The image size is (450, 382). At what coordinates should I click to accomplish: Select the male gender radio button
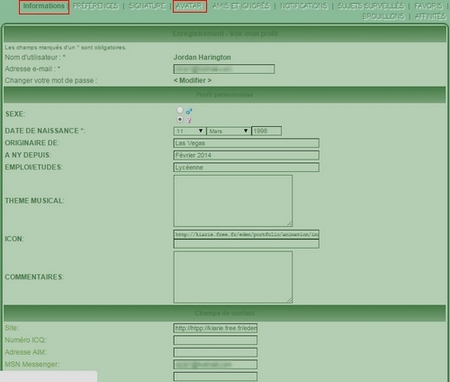[180, 110]
